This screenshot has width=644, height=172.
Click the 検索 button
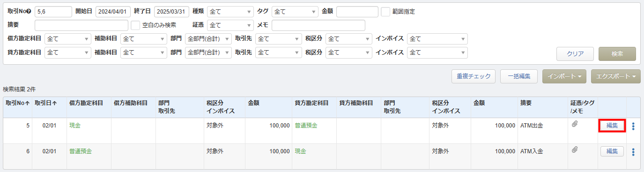coord(617,54)
